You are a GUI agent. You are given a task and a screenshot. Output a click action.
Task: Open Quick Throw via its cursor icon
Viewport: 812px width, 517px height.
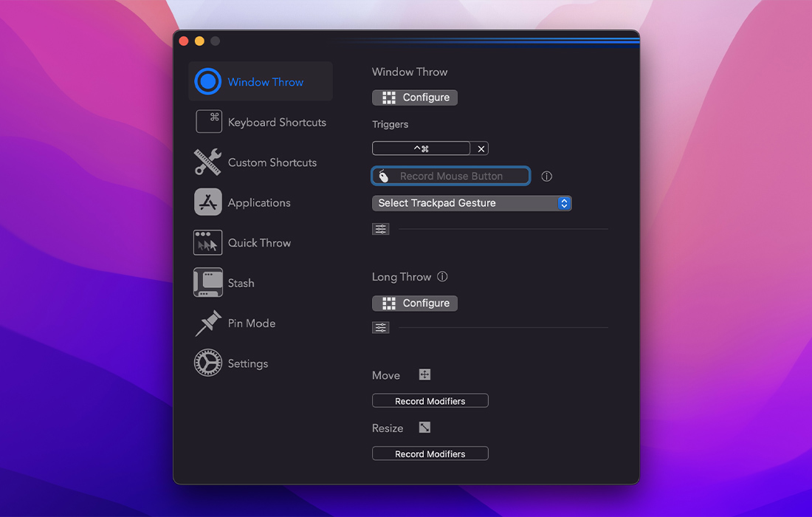point(208,242)
